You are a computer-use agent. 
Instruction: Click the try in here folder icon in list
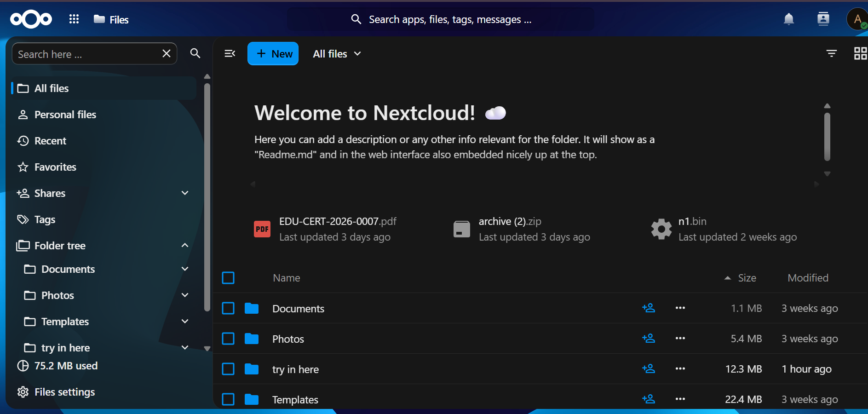(252, 369)
